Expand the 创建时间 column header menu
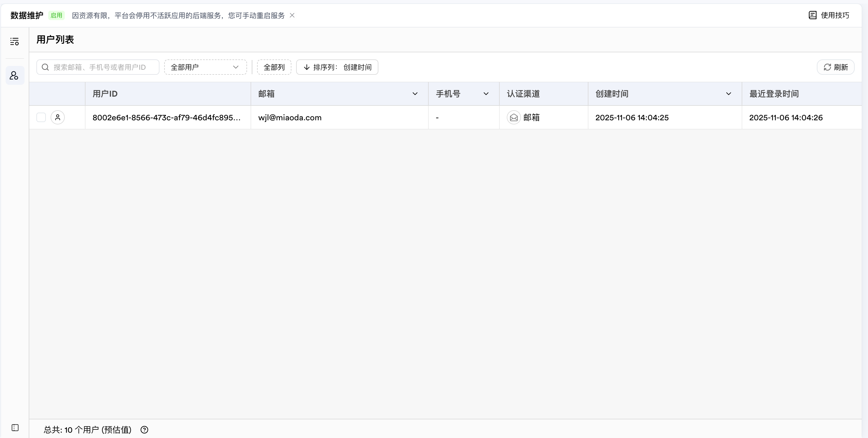Screen dimensions: 868x438 pos(728,94)
